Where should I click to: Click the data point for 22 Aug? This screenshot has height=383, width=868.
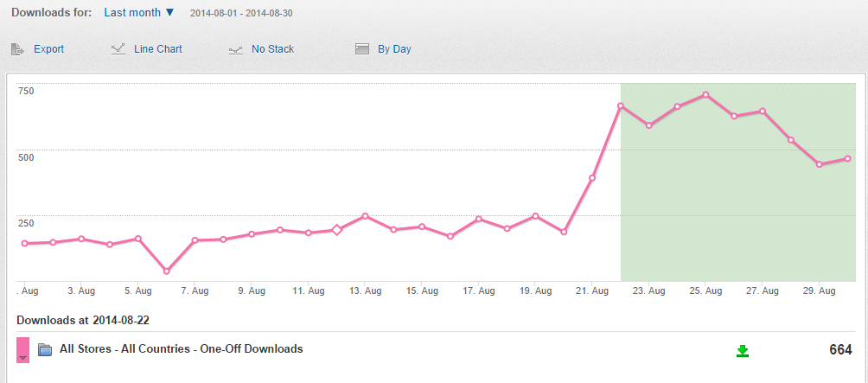(621, 105)
